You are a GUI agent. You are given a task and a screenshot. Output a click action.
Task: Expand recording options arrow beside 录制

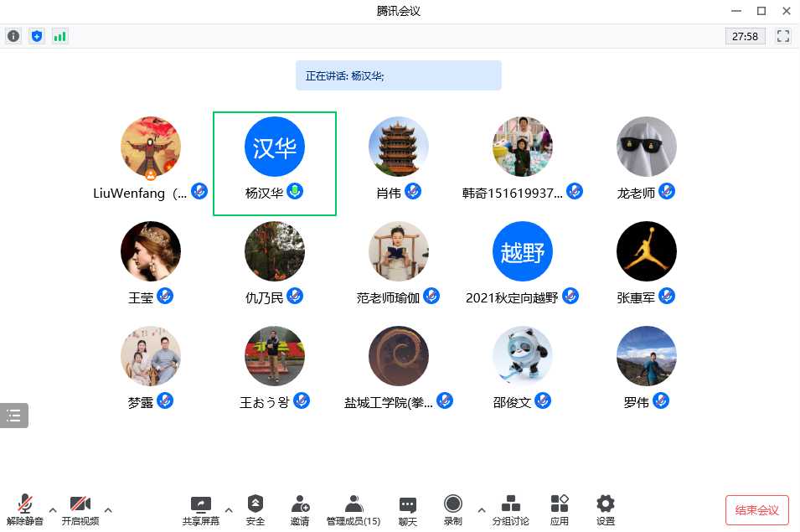click(481, 509)
